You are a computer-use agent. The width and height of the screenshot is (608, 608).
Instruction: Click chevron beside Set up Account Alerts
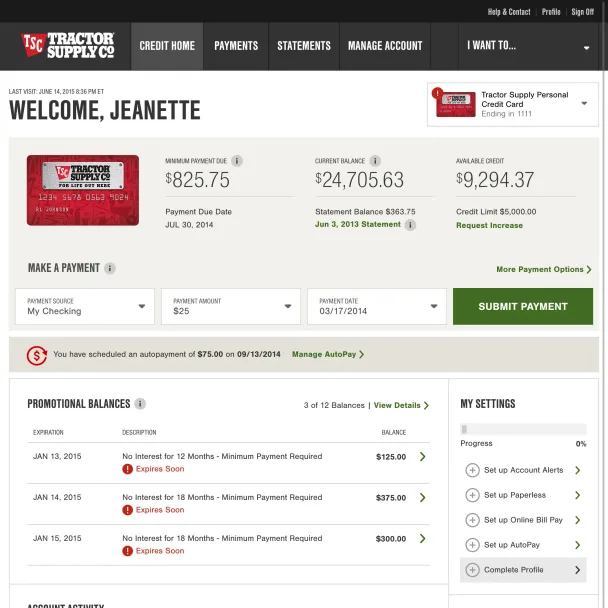pyautogui.click(x=578, y=470)
